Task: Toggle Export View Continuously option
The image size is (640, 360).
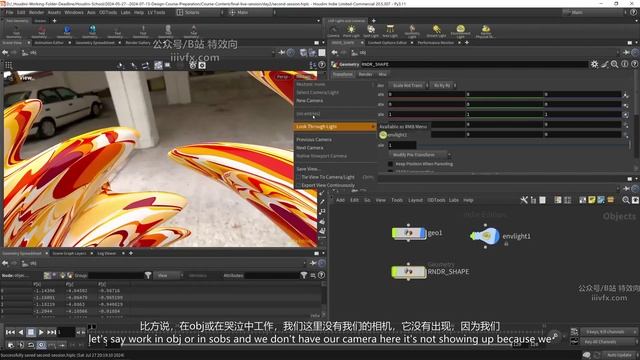Action: tap(328, 185)
